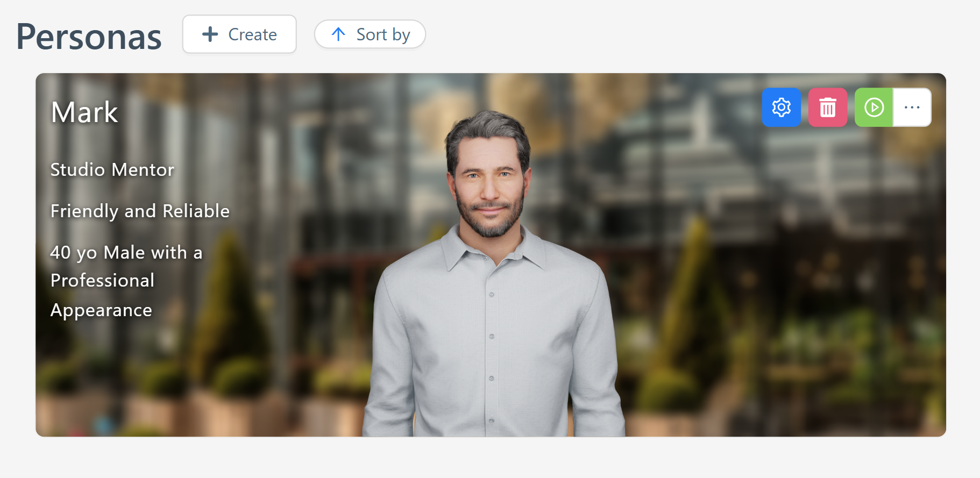Delete the Mark persona with trash icon

point(827,108)
